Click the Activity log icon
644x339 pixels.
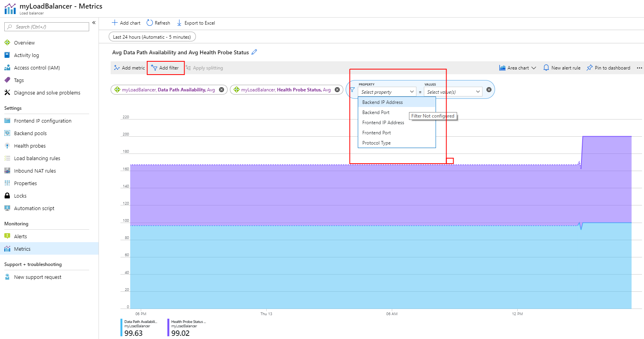coord(7,55)
